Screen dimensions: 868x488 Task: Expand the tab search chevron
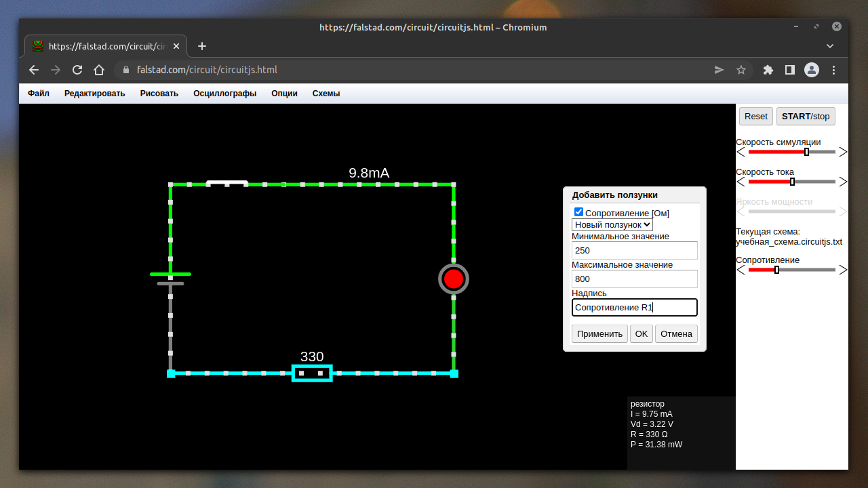coord(830,46)
